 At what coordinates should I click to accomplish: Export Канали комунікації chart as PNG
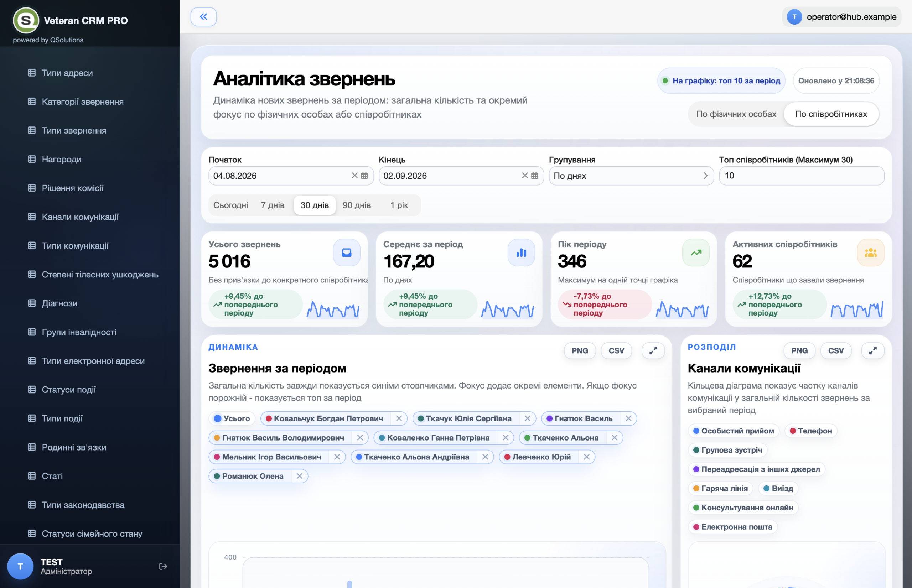pyautogui.click(x=799, y=350)
